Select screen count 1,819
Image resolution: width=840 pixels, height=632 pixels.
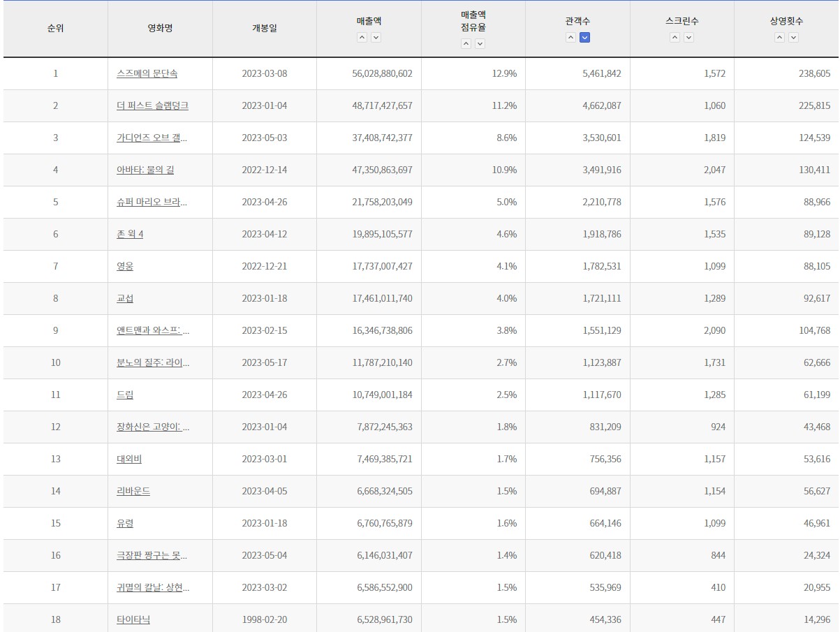click(x=715, y=138)
